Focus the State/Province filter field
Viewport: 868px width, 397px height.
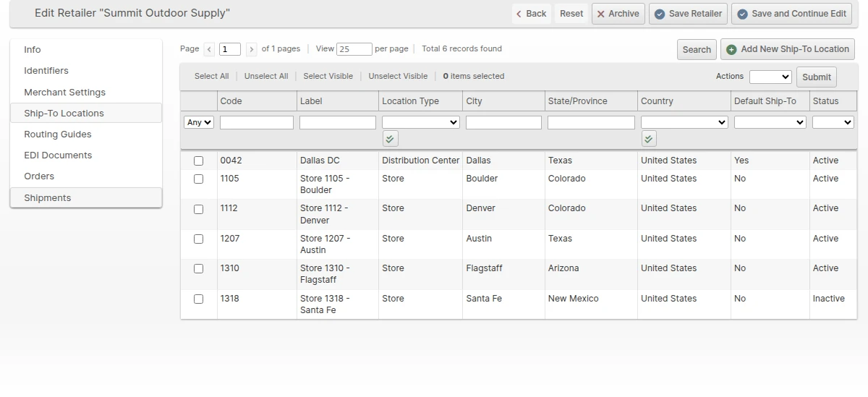coord(591,122)
